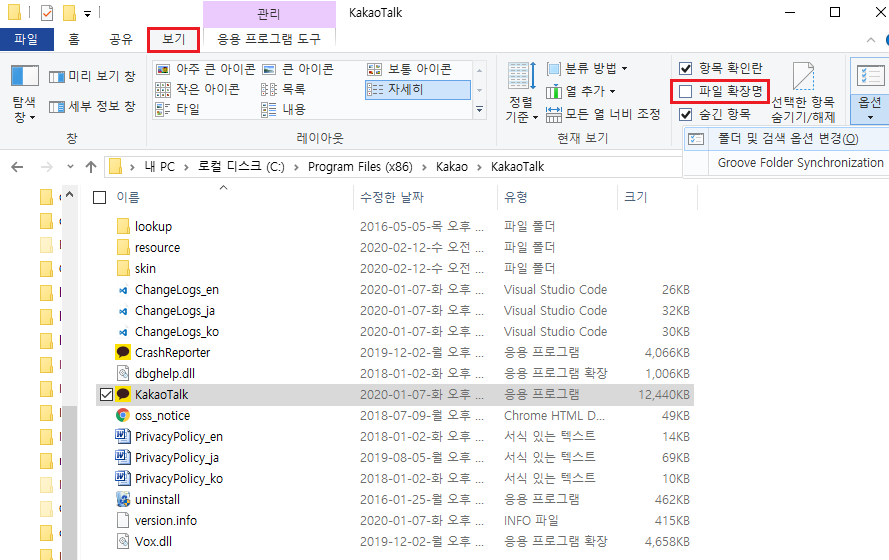The image size is (889, 560).
Task: Select the PrivacyPolicy_ko document
Action: [179, 478]
